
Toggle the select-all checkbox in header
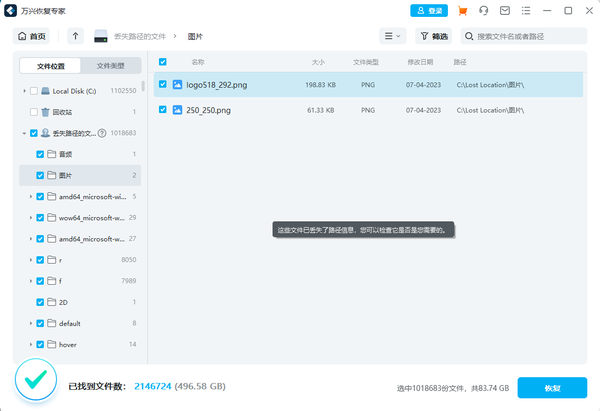point(163,62)
